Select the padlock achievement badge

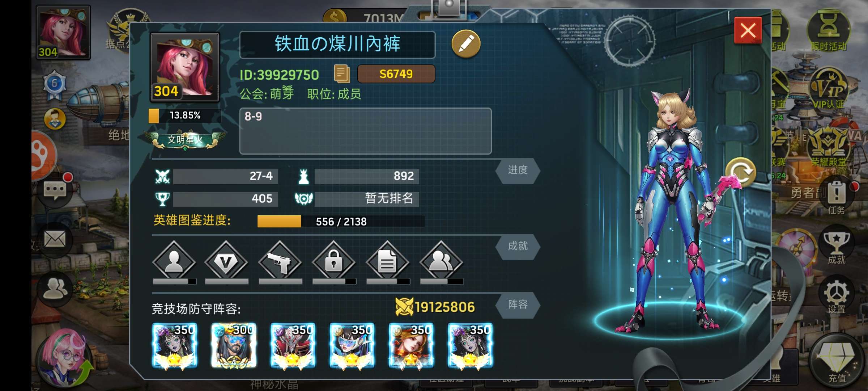pyautogui.click(x=333, y=262)
